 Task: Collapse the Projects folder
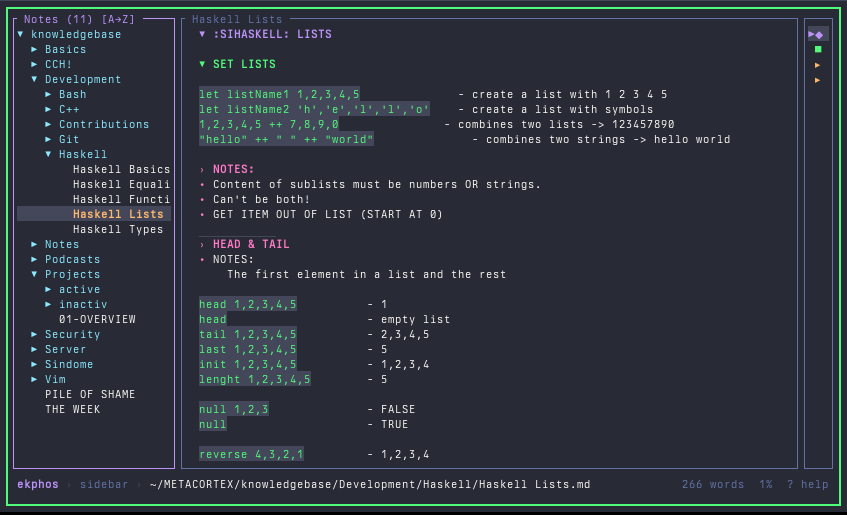click(x=34, y=274)
